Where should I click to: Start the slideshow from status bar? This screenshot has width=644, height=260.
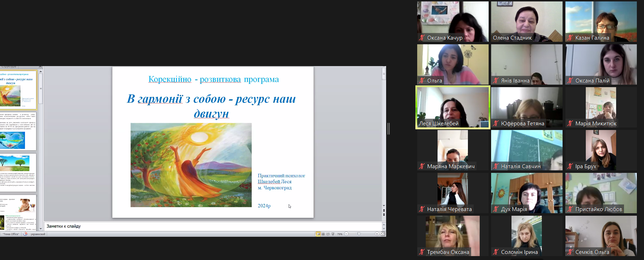pos(333,234)
